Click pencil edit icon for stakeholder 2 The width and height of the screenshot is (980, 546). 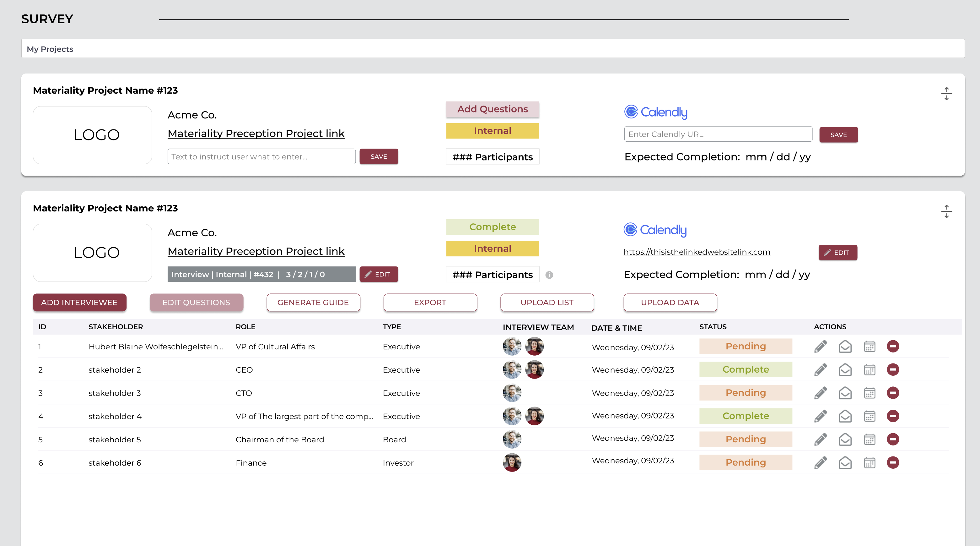pyautogui.click(x=821, y=369)
